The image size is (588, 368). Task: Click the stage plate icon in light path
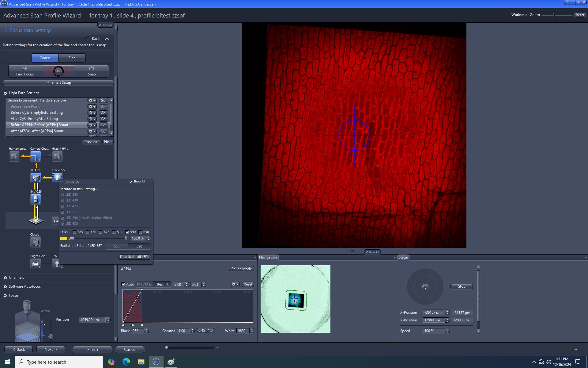36,220
